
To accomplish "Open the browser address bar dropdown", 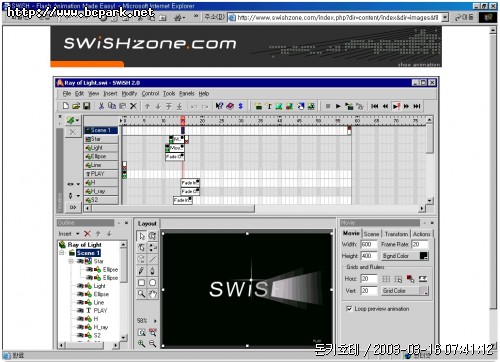I will tap(445, 17).
